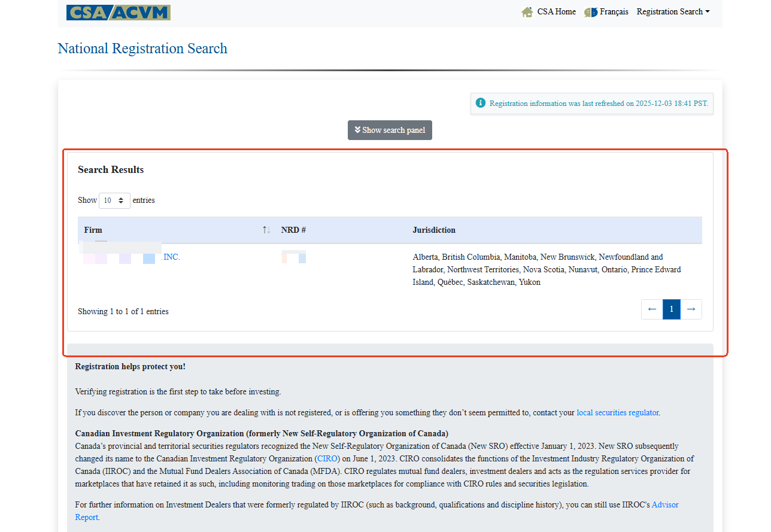This screenshot has height=532, width=771.
Task: Click the Show search panel button
Action: pyautogui.click(x=390, y=130)
